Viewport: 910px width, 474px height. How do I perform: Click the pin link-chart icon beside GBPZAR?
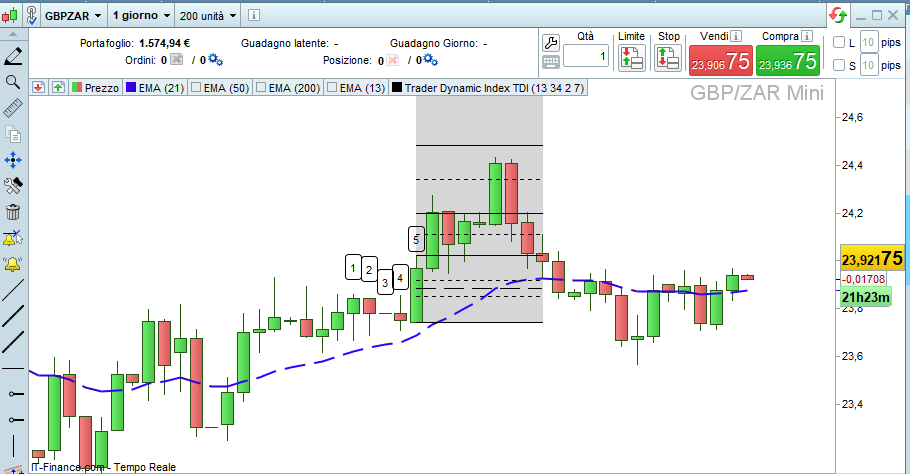pos(31,16)
